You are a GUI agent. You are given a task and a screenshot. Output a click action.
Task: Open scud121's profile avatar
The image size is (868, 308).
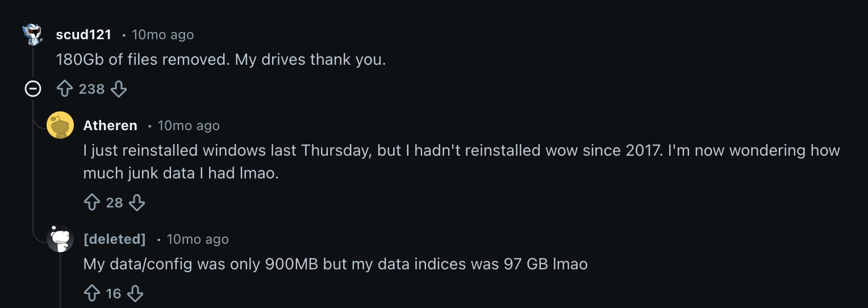(x=33, y=35)
